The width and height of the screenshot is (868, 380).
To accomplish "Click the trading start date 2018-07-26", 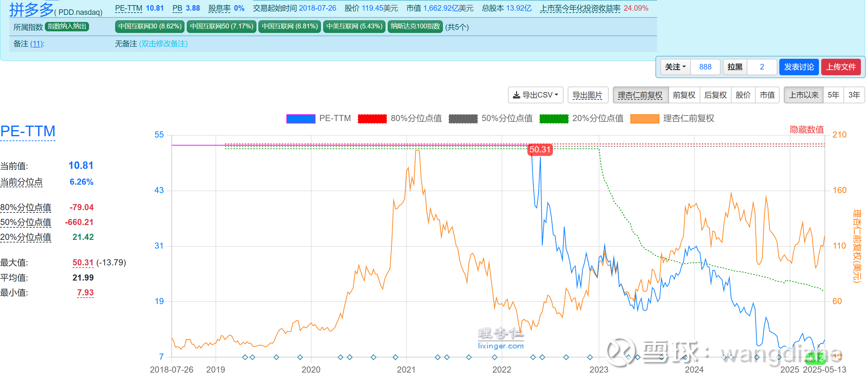I will [317, 8].
